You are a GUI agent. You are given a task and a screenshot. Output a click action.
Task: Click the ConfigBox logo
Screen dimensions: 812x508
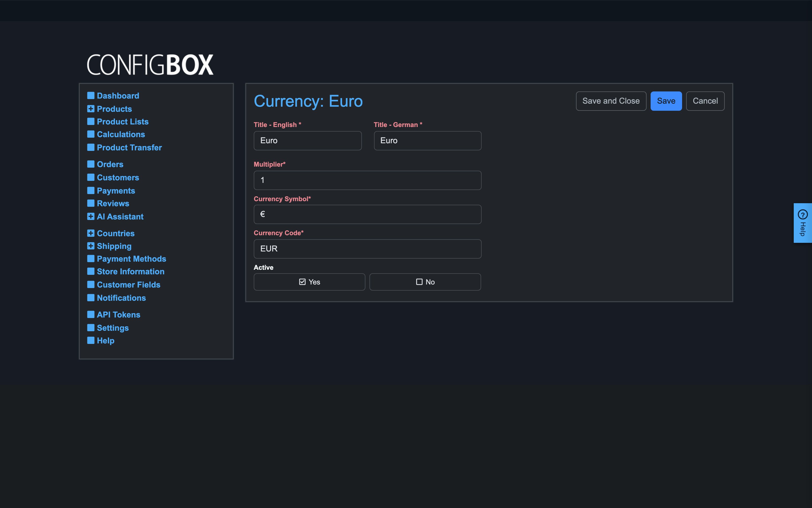pos(150,65)
